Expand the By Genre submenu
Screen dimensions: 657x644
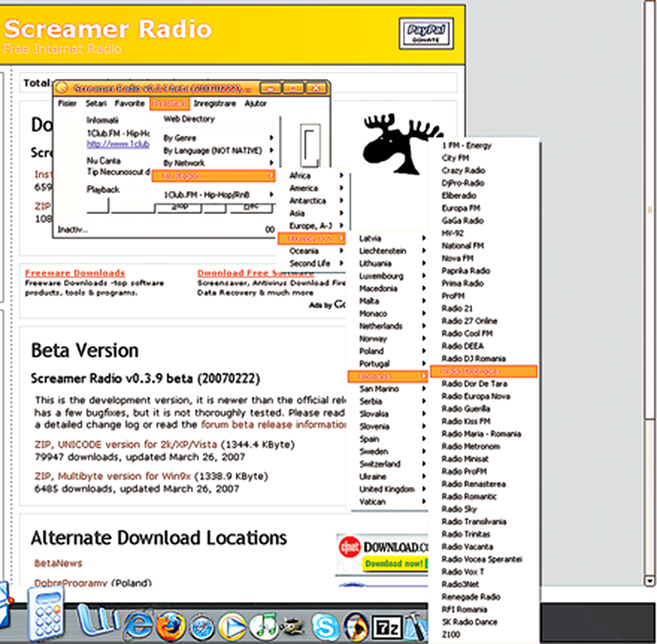(214, 138)
